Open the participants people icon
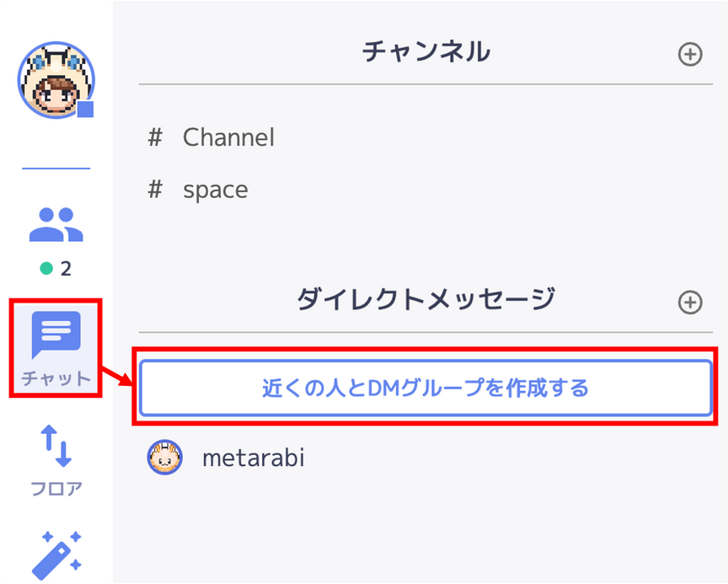Viewport: 728px width, 584px height. (56, 225)
